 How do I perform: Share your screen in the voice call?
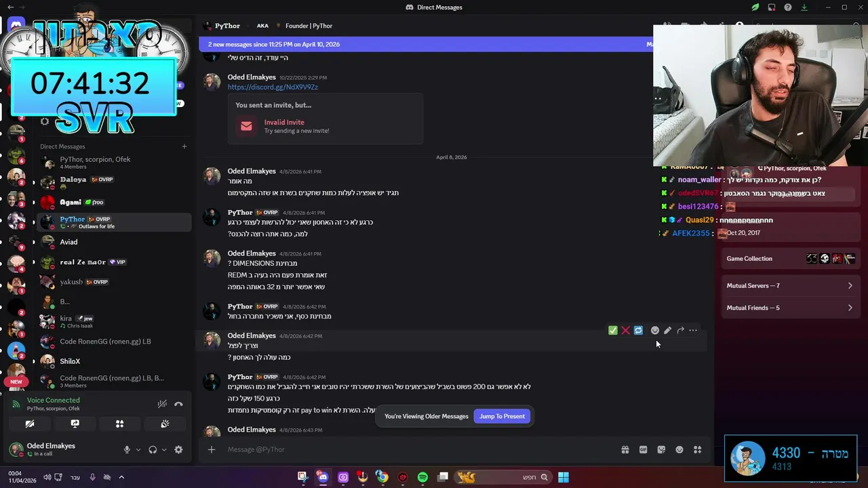75,424
